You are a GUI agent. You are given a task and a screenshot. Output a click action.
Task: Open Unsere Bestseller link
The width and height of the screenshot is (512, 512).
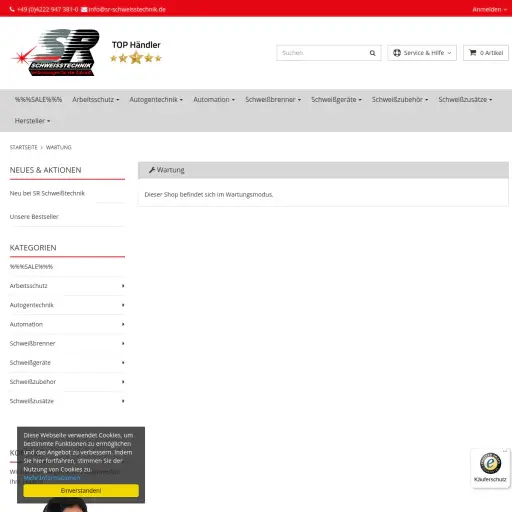point(34,217)
